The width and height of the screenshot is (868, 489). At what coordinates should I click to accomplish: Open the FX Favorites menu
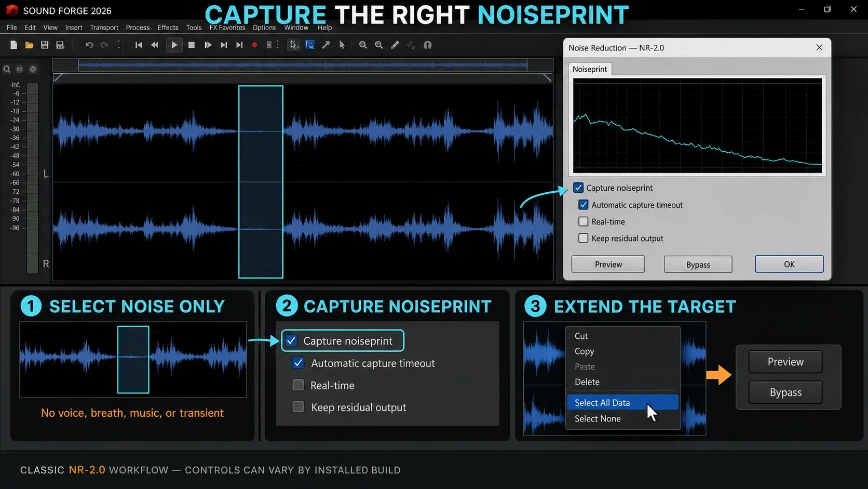point(227,28)
